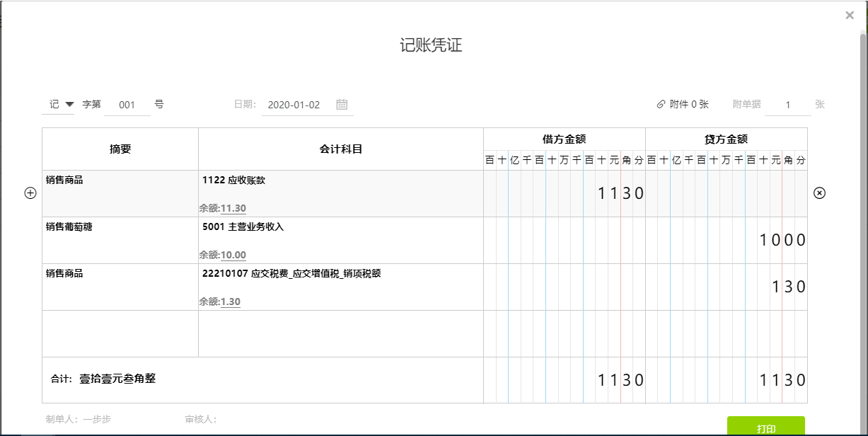This screenshot has width=868, height=436.
Task: Close the voucher dialog with X
Action: click(x=850, y=15)
